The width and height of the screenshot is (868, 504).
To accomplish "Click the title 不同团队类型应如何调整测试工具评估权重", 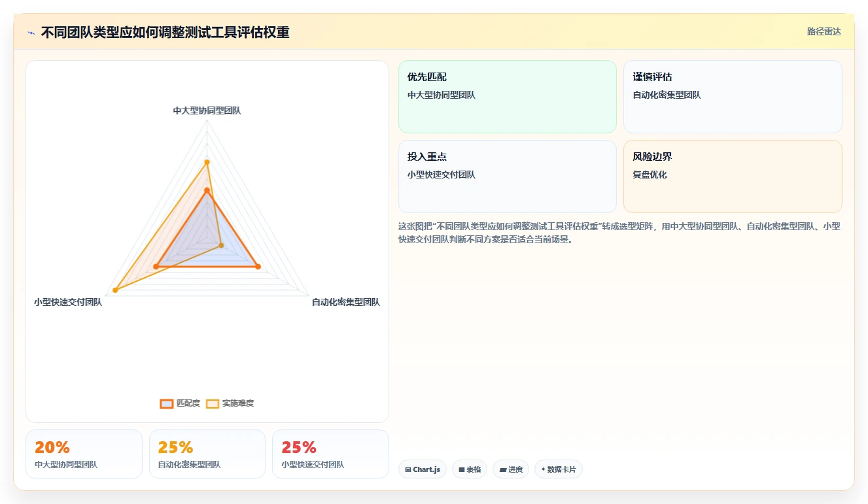I will [x=165, y=32].
